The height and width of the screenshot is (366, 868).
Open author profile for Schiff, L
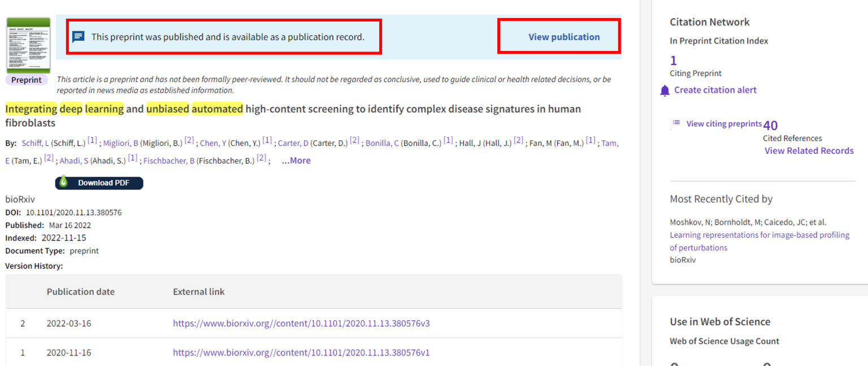pyautogui.click(x=35, y=143)
